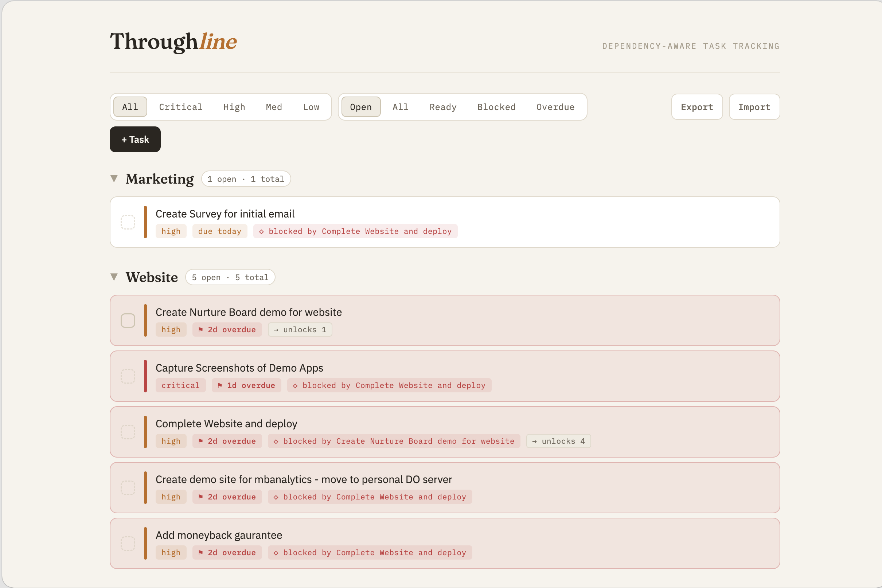
Task: Click high tag on Complete Website task
Action: (x=171, y=442)
